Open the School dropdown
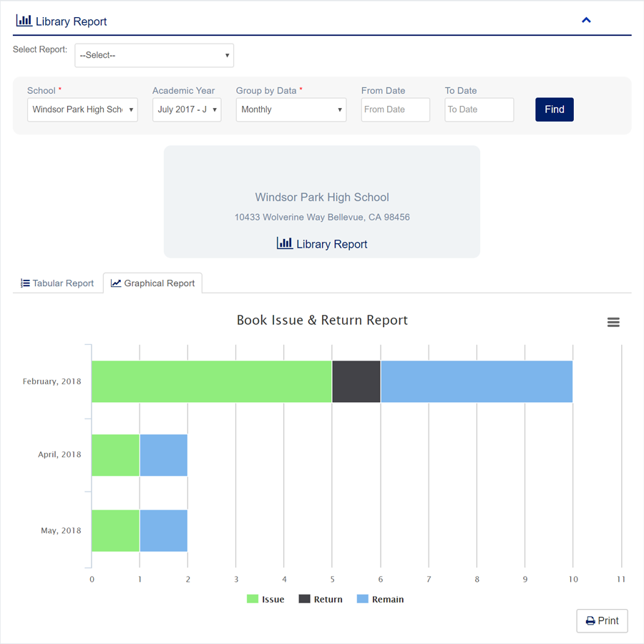644x644 pixels. 82,109
